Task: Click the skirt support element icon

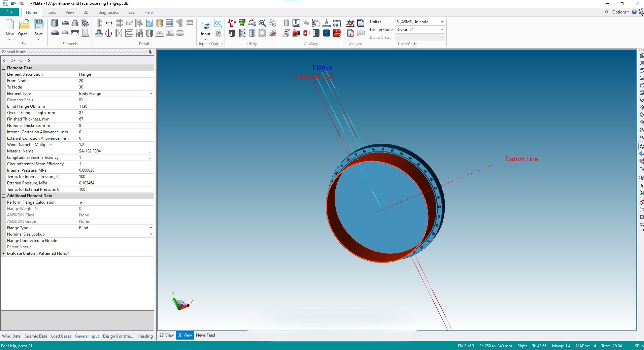Action: [x=85, y=33]
